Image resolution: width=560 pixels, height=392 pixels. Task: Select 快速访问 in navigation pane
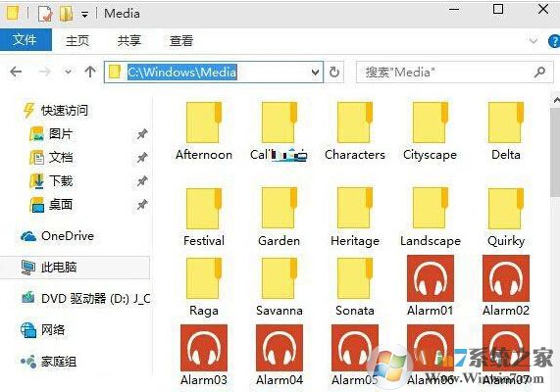(x=55, y=111)
